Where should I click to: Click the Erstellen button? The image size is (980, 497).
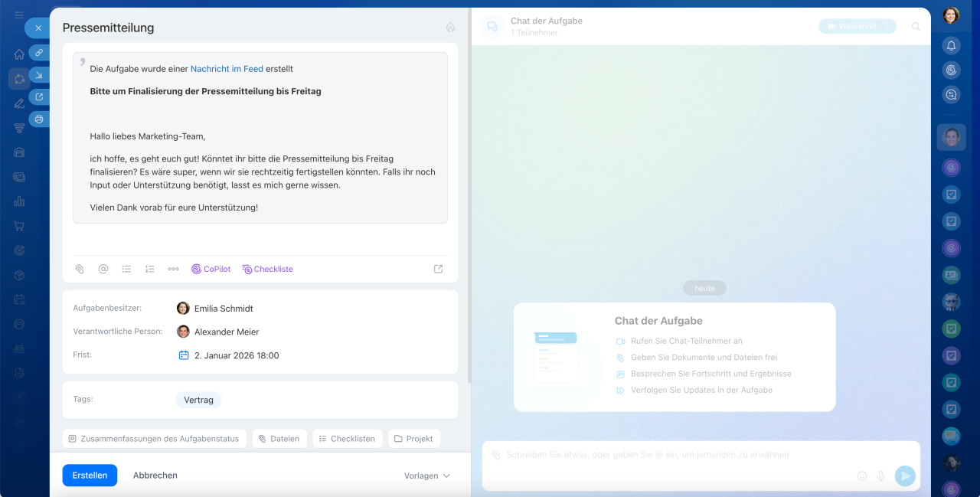click(90, 476)
